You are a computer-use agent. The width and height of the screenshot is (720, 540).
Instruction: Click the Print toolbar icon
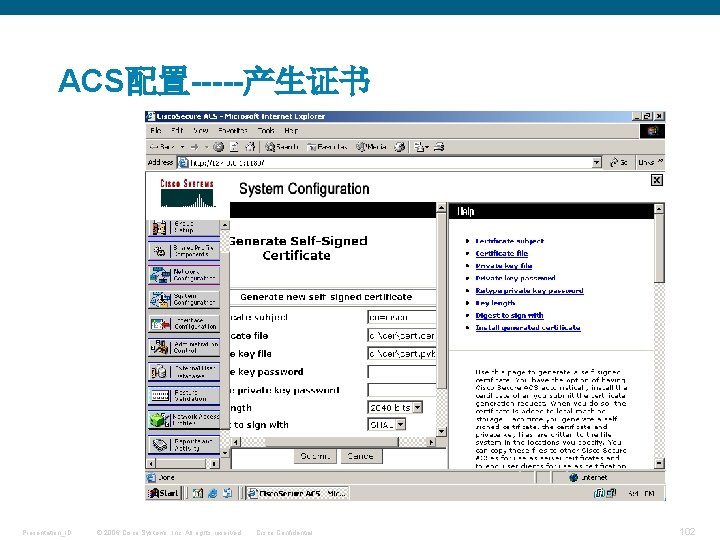[x=439, y=147]
